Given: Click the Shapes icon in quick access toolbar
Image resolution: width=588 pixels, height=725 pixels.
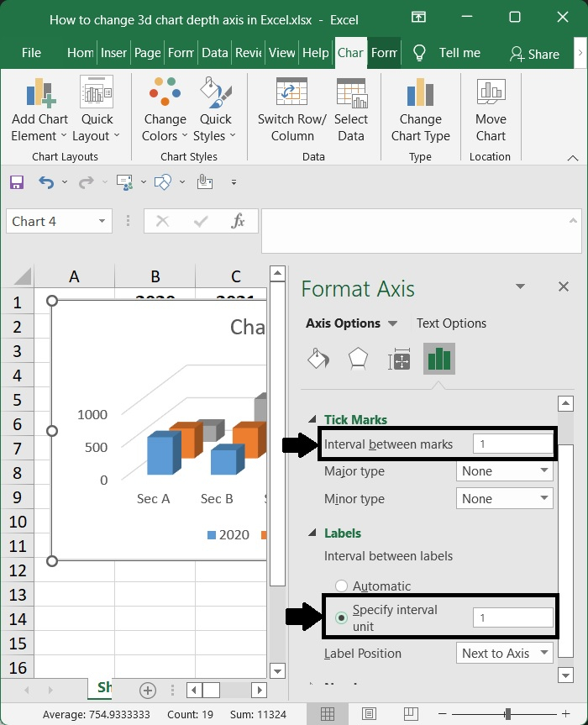Looking at the screenshot, I should point(163,182).
